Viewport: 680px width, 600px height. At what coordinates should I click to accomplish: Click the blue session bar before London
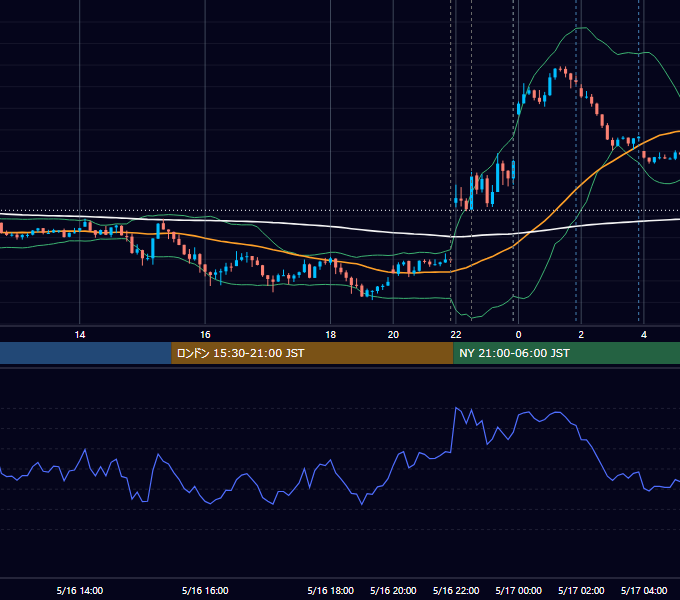[x=86, y=353]
